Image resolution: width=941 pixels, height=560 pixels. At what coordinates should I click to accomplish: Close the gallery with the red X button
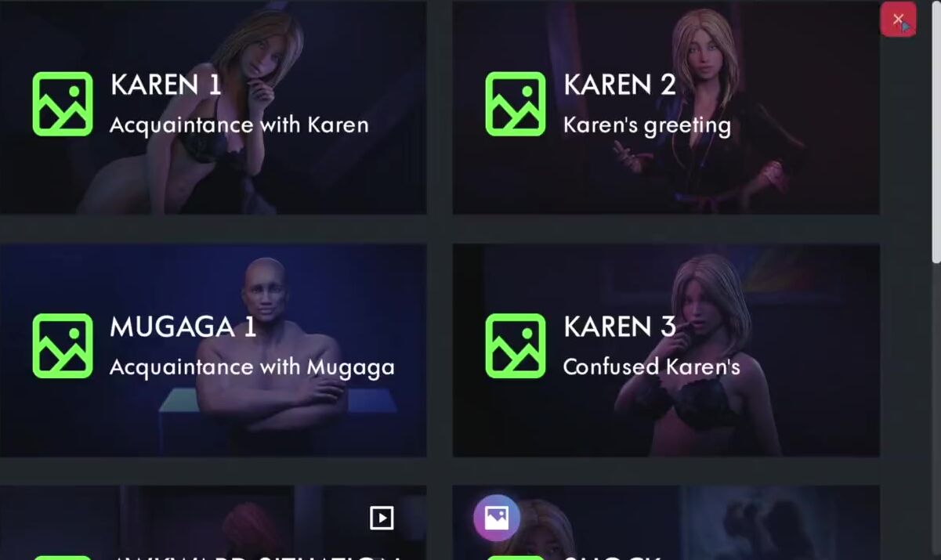point(898,20)
